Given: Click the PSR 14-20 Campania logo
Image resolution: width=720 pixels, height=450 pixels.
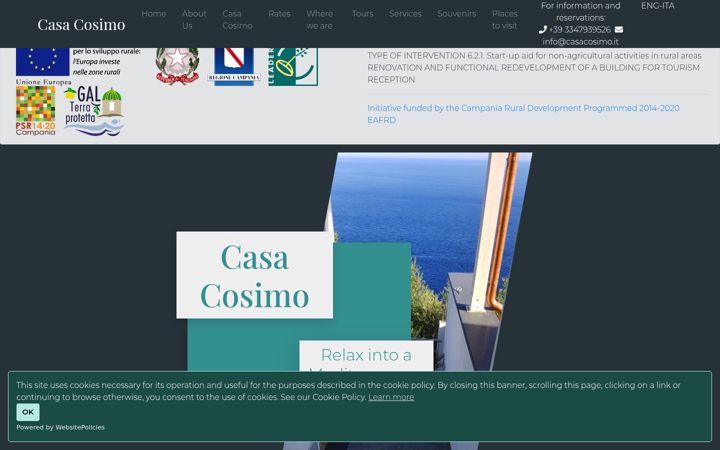Looking at the screenshot, I should (35, 111).
